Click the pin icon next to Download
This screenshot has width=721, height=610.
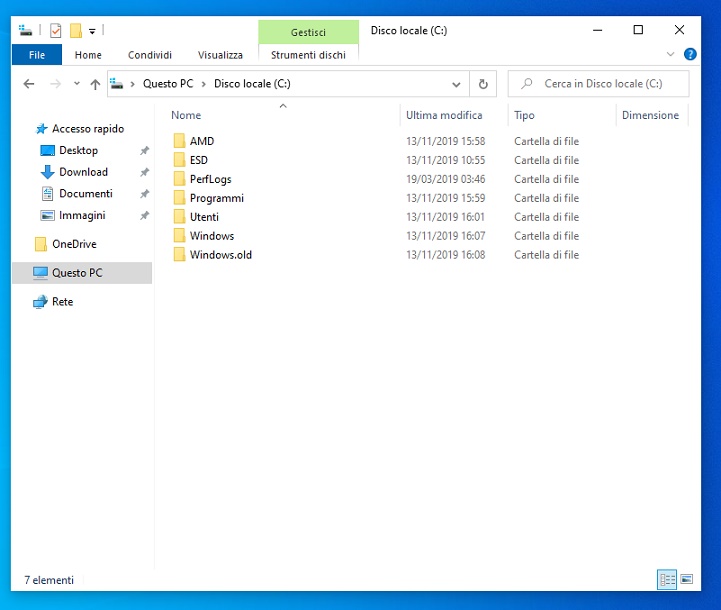point(144,172)
